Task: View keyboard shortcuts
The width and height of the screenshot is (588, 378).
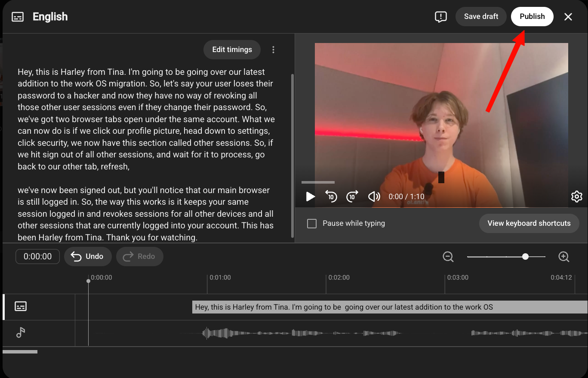Action: (529, 223)
